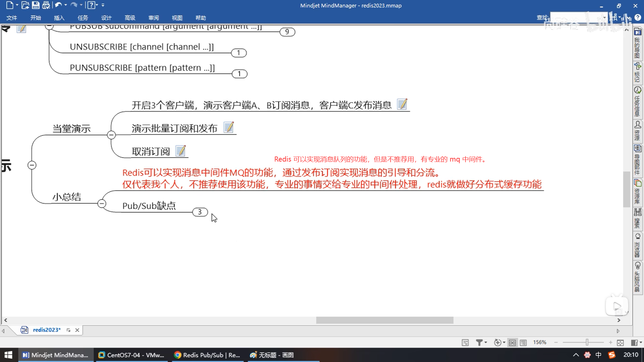Image resolution: width=644 pixels, height=362 pixels.
Task: Click the Save icon in quick access toolbar
Action: coord(36,5)
